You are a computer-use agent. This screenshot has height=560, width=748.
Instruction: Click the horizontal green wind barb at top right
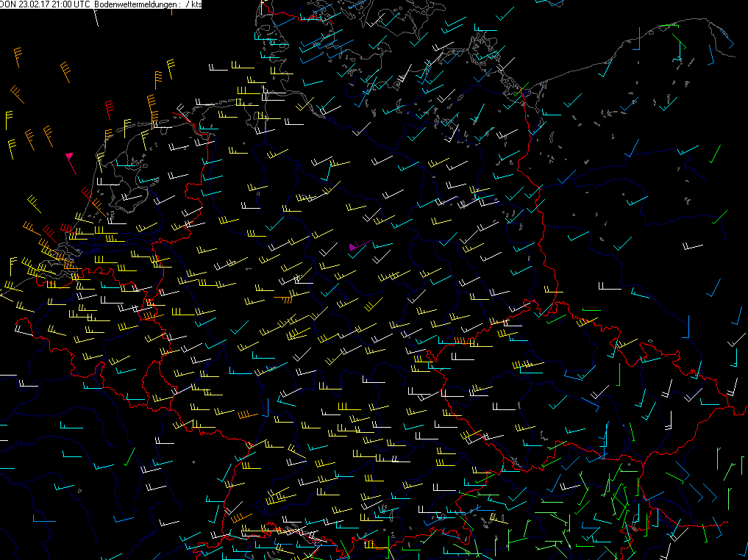click(669, 26)
